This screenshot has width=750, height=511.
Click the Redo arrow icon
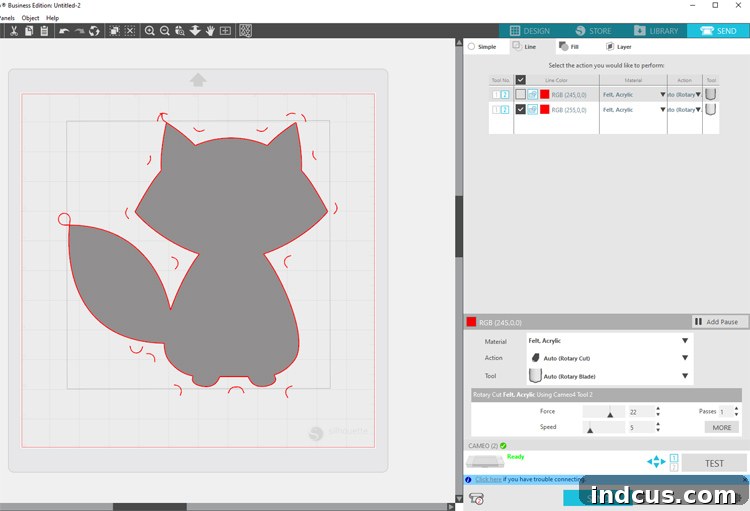click(79, 31)
